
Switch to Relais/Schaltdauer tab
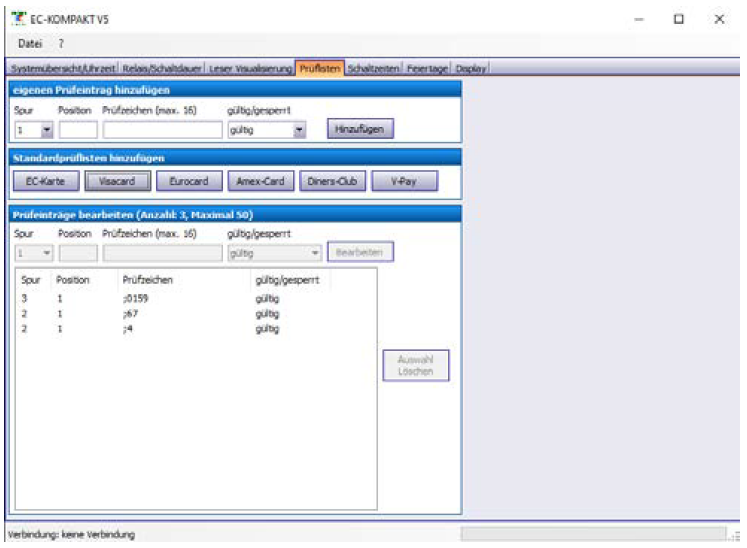pos(162,69)
